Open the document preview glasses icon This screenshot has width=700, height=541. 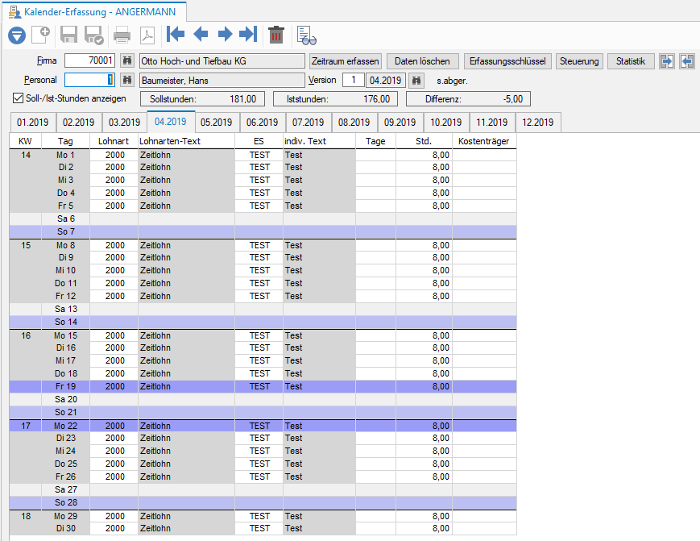coord(306,35)
